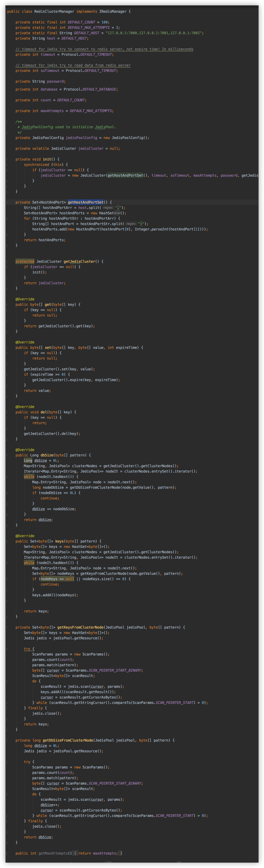Fold the synchronized (this) block via gutter marker

6,165
